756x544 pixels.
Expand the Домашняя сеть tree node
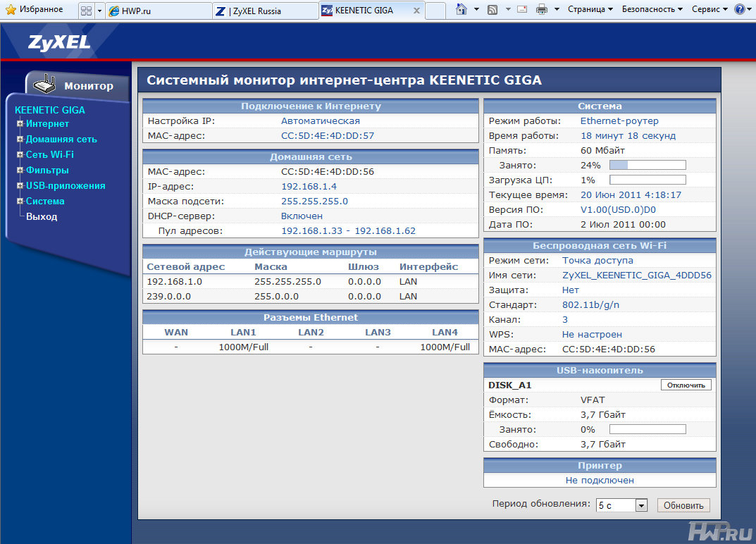[x=20, y=139]
